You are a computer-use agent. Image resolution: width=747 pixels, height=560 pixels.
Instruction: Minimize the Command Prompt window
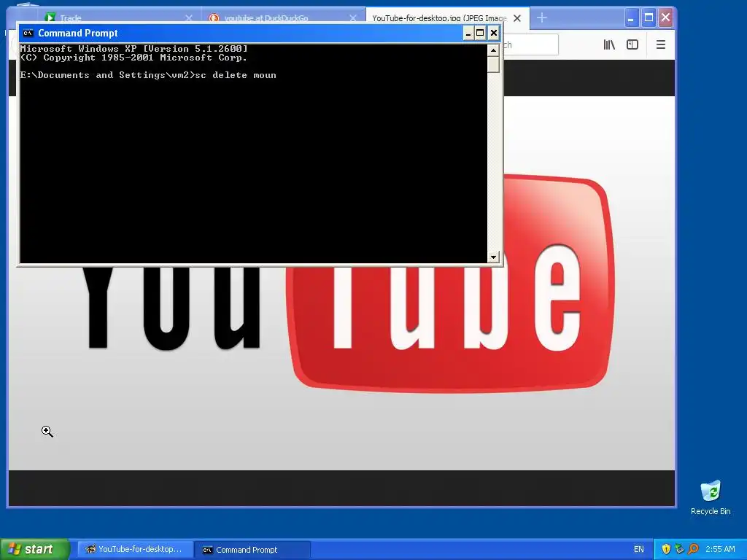click(x=468, y=33)
